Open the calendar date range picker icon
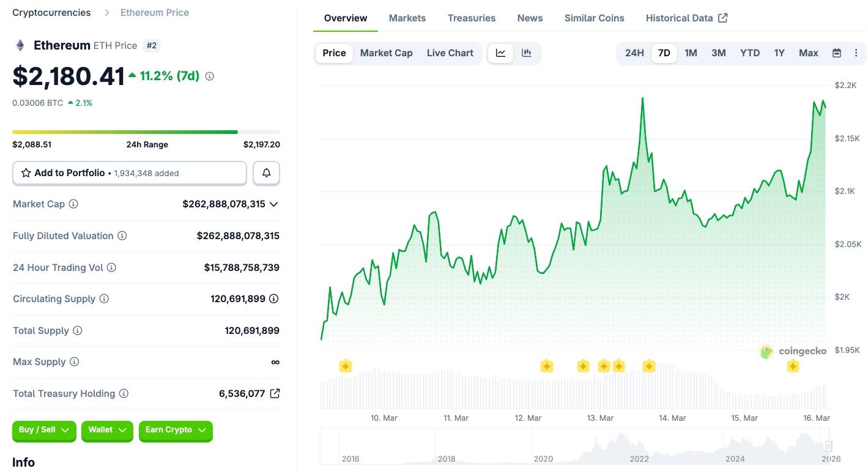 (x=836, y=53)
